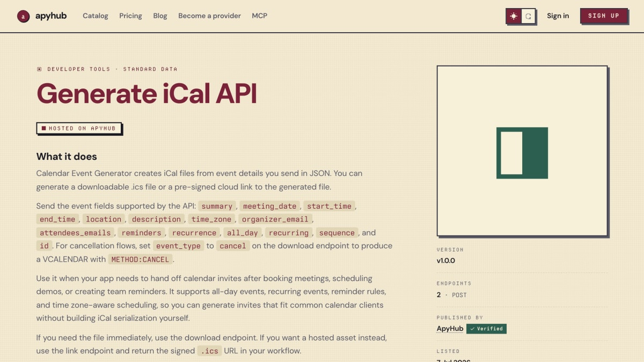
Task: Go to the Pricing page
Action: point(130,16)
